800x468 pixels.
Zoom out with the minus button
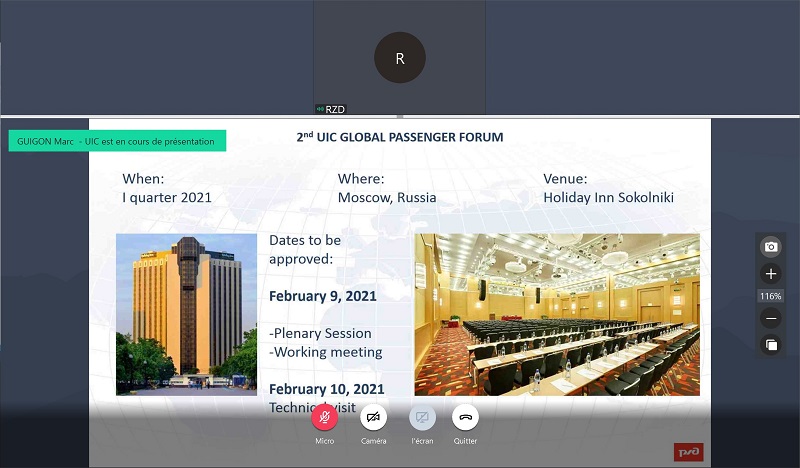click(x=771, y=318)
